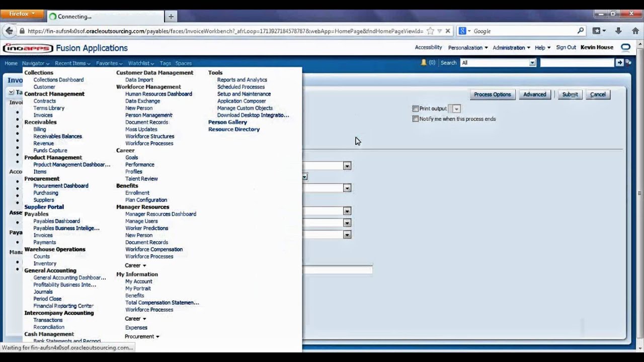Click the page vertical scrollbar
Viewport: 644px width, 362px height.
tap(640, 193)
